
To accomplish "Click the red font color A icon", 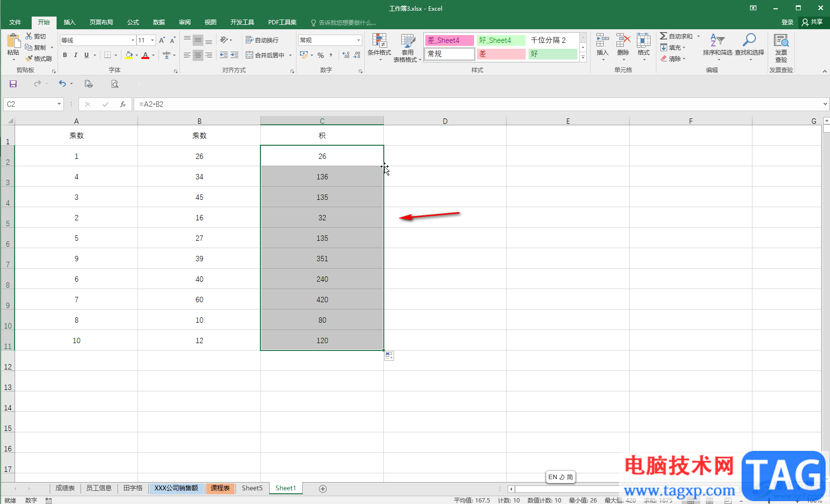I will point(145,55).
